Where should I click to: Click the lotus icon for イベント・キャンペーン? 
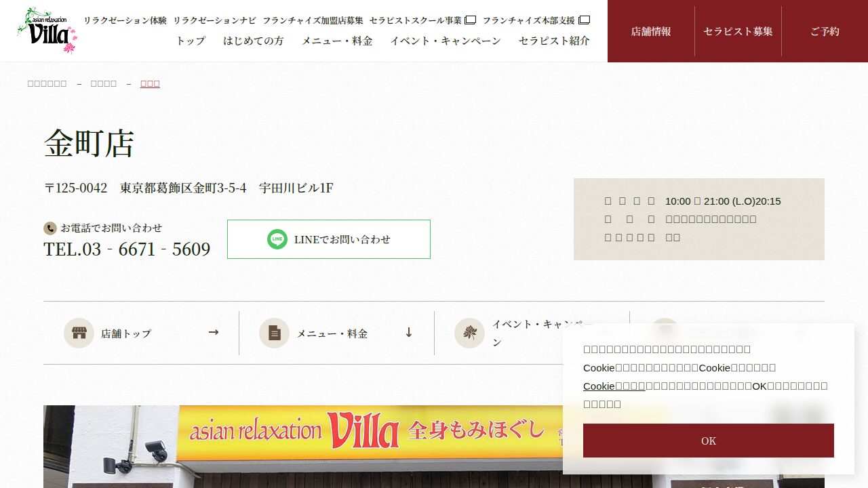[x=469, y=333]
